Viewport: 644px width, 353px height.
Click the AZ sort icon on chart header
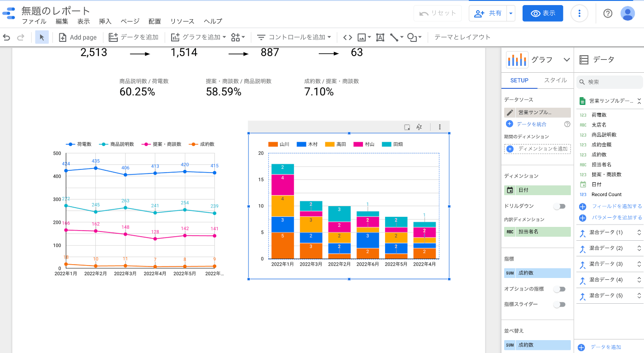[x=419, y=127]
